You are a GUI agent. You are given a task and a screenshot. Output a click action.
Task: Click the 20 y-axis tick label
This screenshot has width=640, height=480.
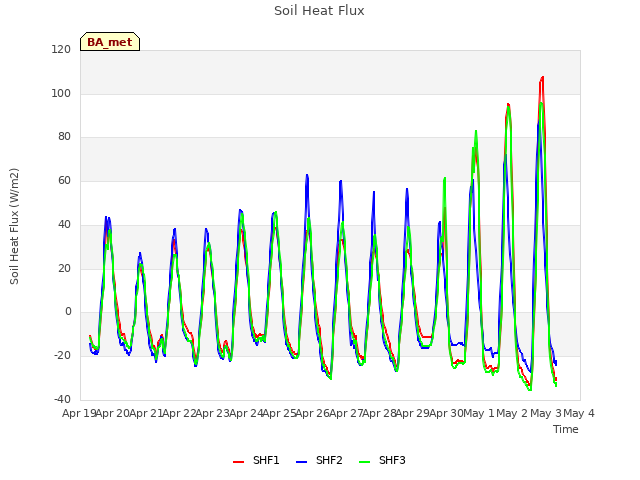click(x=64, y=268)
